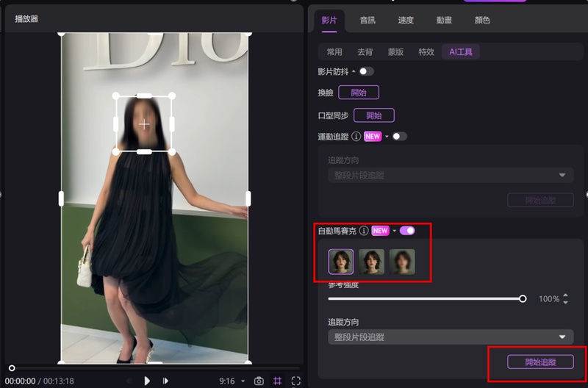Start the 口型同步 lip sync

click(374, 115)
